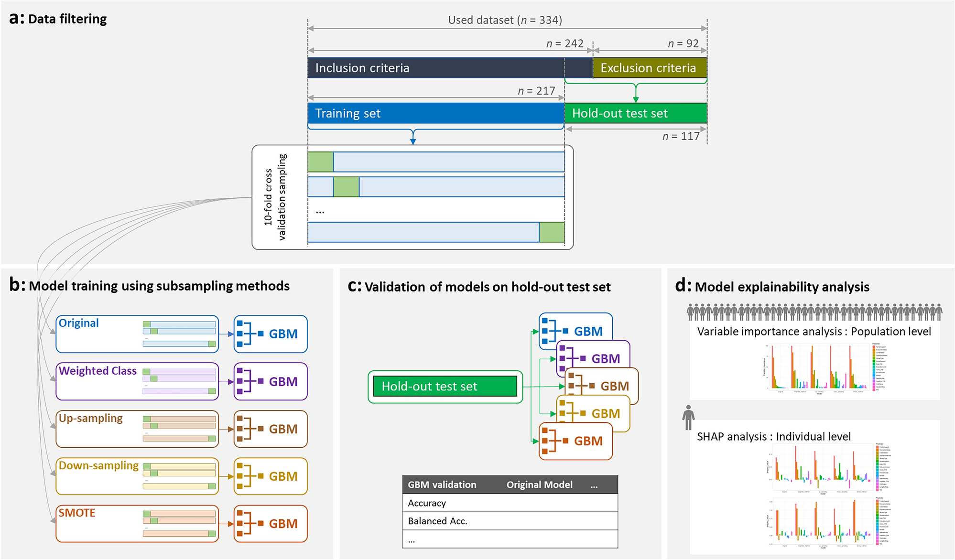Viewport: 955px width, 560px height.
Task: Click the single person icon above SHAP analysis
Action: pos(688,418)
